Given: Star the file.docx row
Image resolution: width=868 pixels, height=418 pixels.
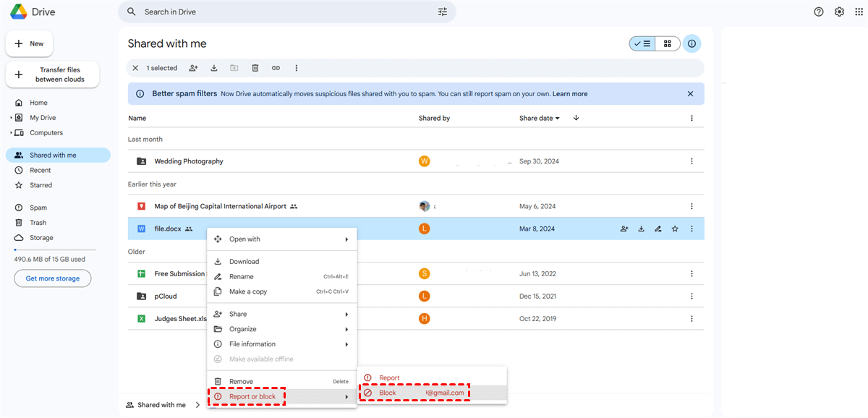Looking at the screenshot, I should tap(675, 229).
